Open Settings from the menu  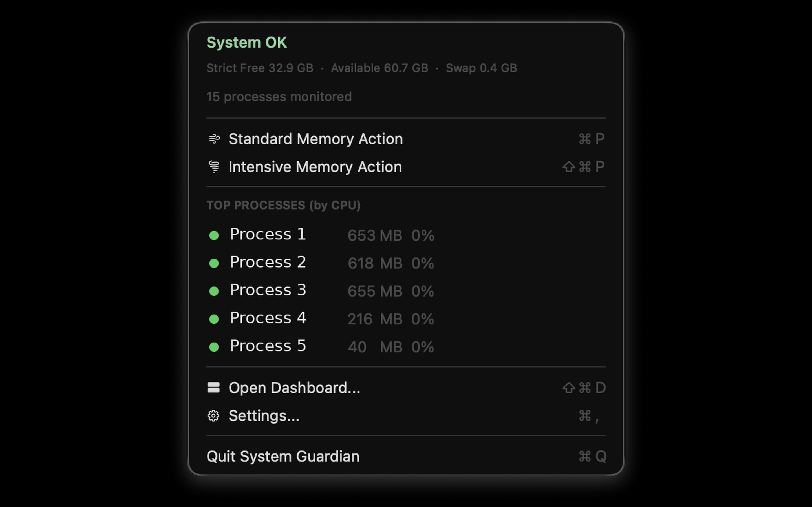click(265, 415)
